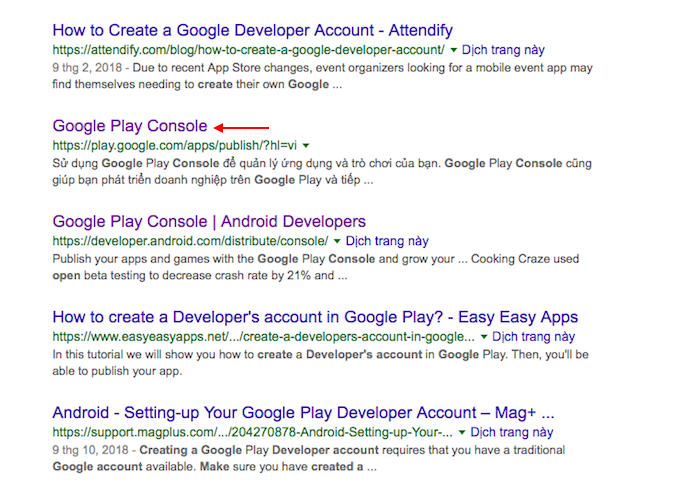This screenshot has height=500, width=700.
Task: Expand the arrow after the easyeasyapps.net URL
Action: (483, 337)
